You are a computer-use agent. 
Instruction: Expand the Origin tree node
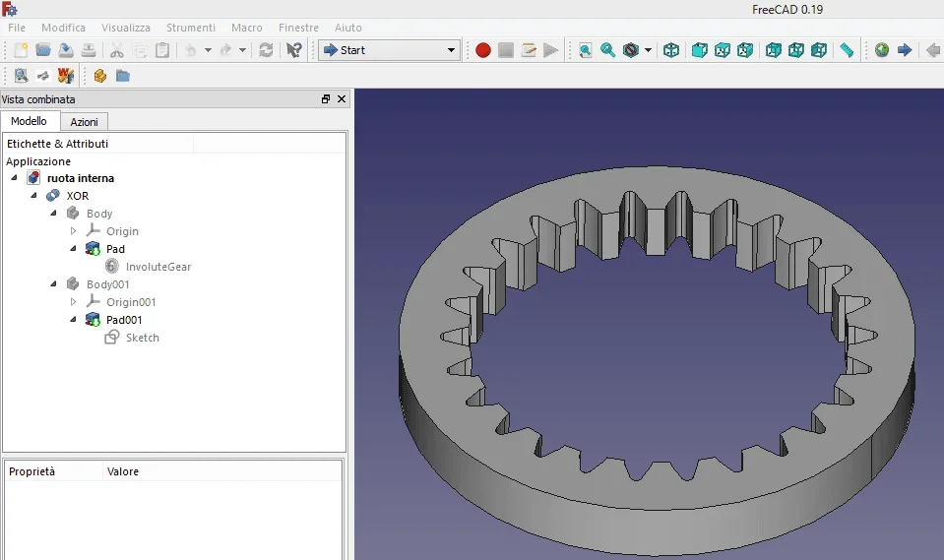(73, 230)
